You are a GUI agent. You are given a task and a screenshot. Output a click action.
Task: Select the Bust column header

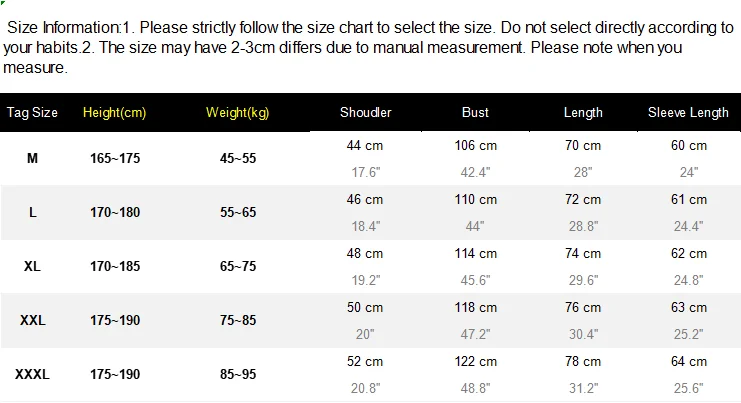475,112
